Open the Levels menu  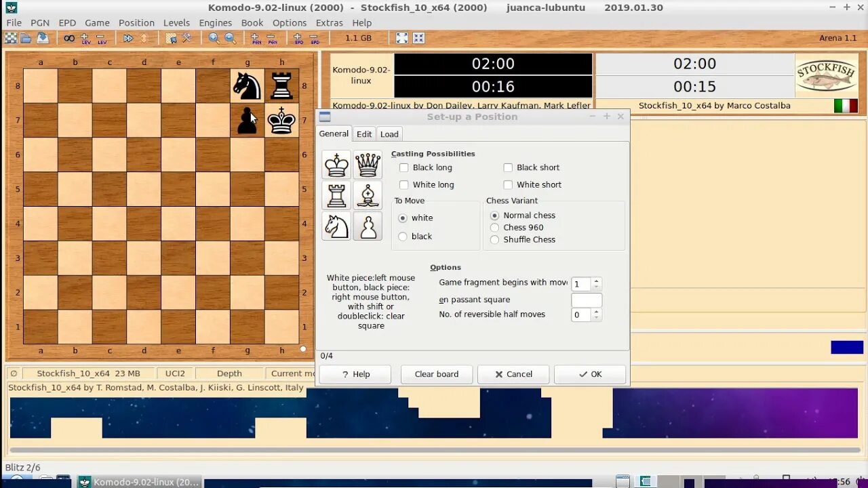176,22
